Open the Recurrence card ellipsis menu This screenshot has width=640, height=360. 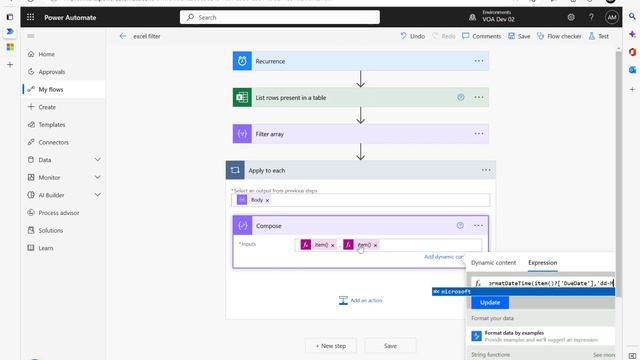click(479, 61)
